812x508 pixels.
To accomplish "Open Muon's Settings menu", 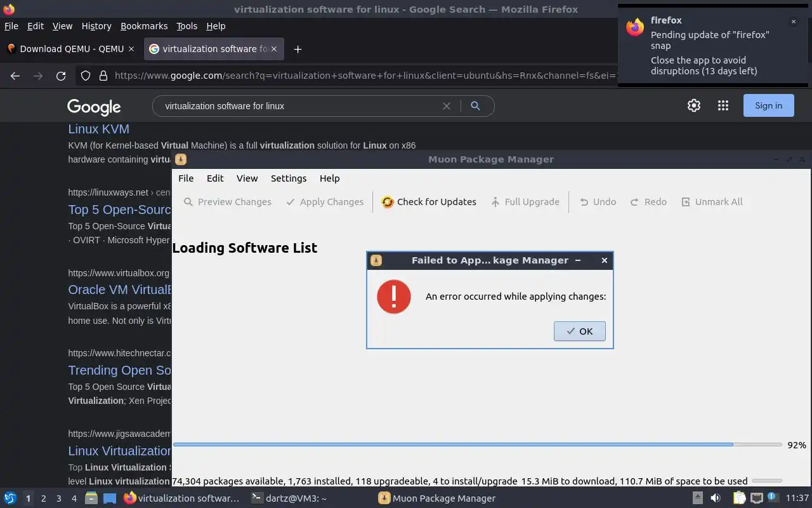I will 289,178.
